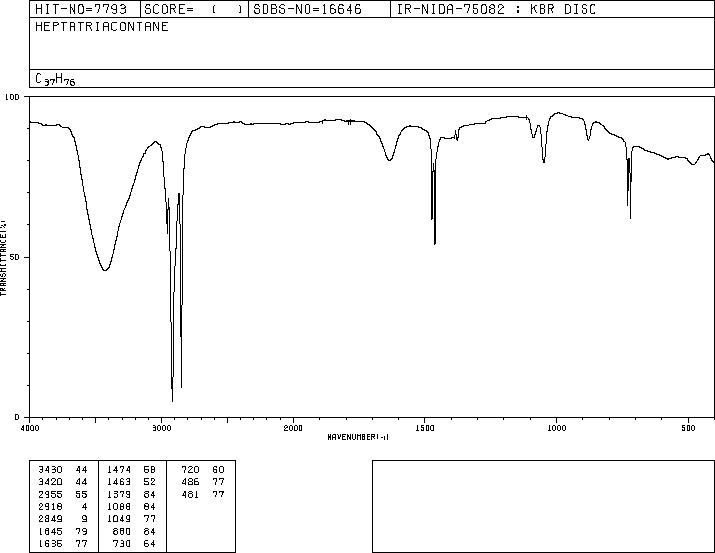Select peak table entry 2955

[x=50, y=494]
